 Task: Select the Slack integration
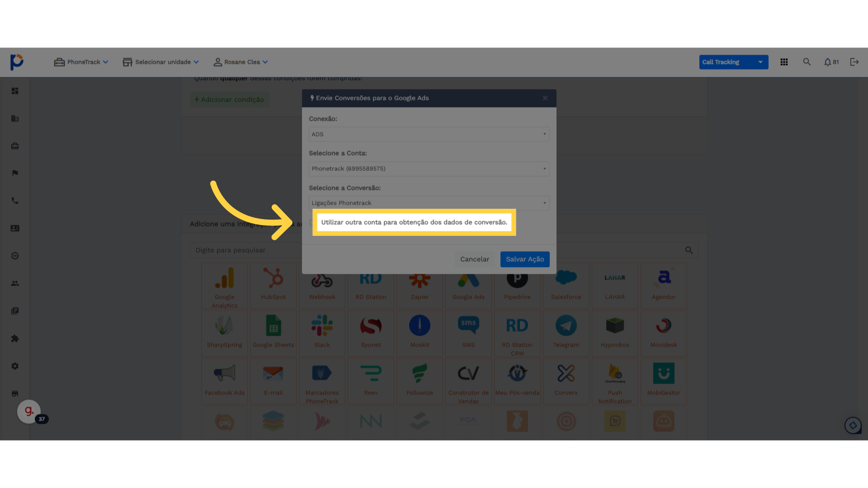(x=322, y=333)
